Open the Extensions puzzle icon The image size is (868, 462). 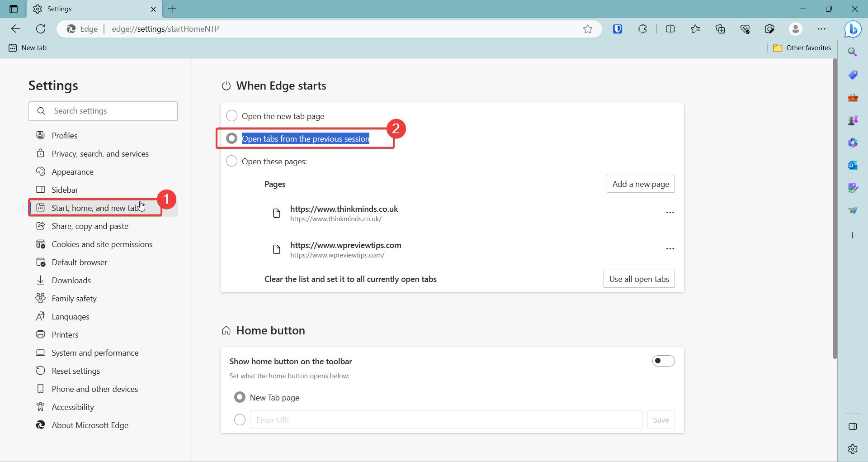click(642, 29)
